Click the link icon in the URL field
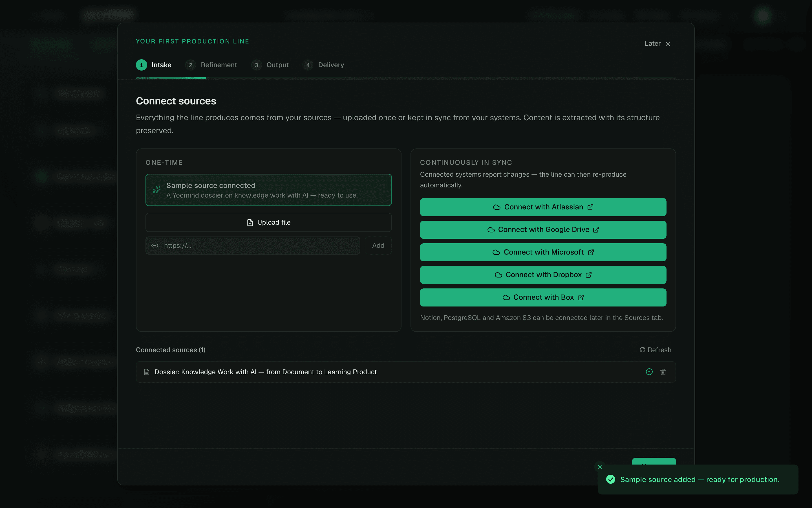 tap(155, 246)
